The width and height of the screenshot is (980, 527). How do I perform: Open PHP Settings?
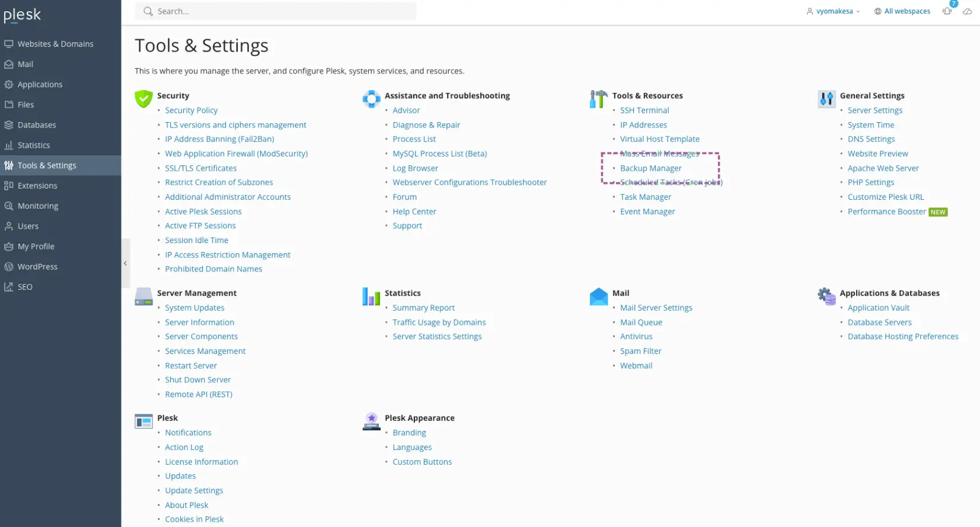(x=871, y=183)
